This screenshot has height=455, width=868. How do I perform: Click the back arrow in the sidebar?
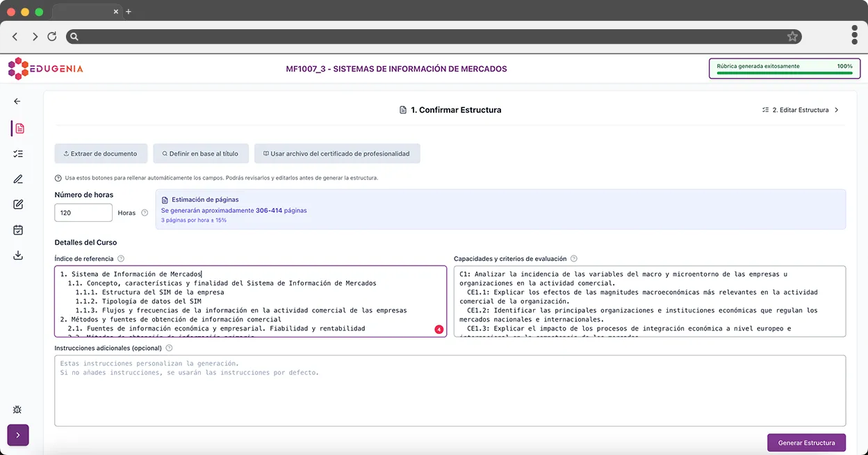click(x=17, y=102)
